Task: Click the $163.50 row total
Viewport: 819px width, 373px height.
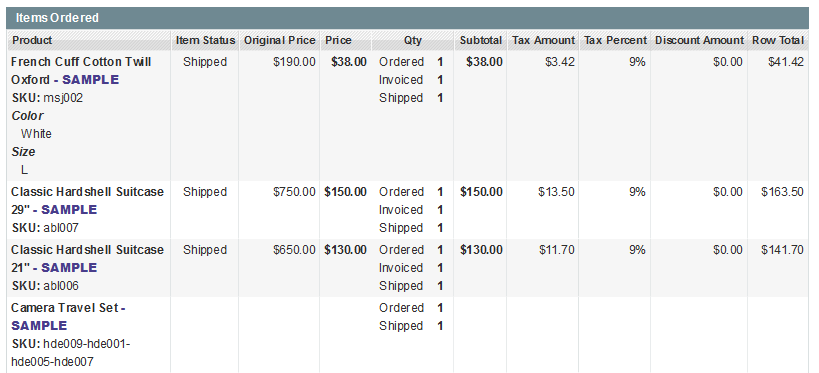Action: pos(782,192)
